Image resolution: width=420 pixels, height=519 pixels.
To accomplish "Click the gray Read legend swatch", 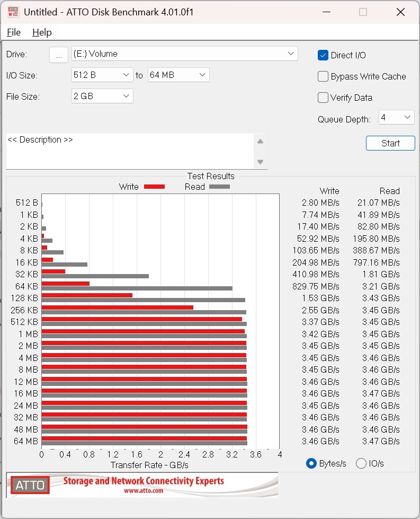I will pyautogui.click(x=219, y=187).
